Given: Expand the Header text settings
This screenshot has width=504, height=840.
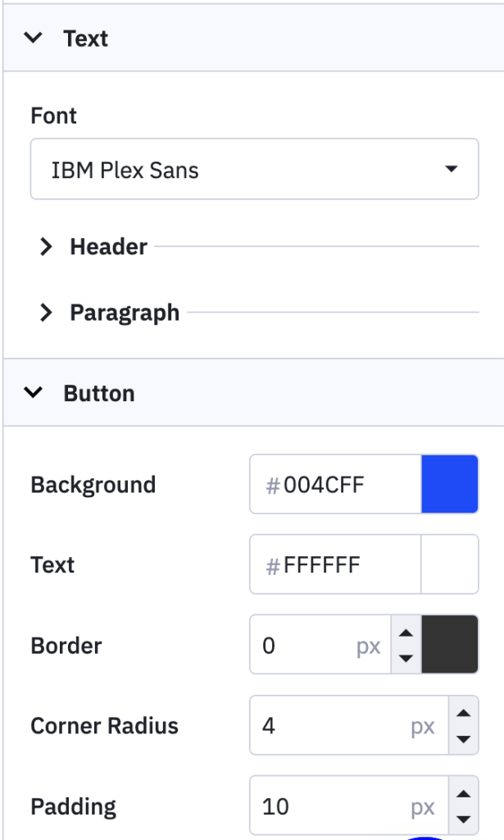Looking at the screenshot, I should point(47,246).
